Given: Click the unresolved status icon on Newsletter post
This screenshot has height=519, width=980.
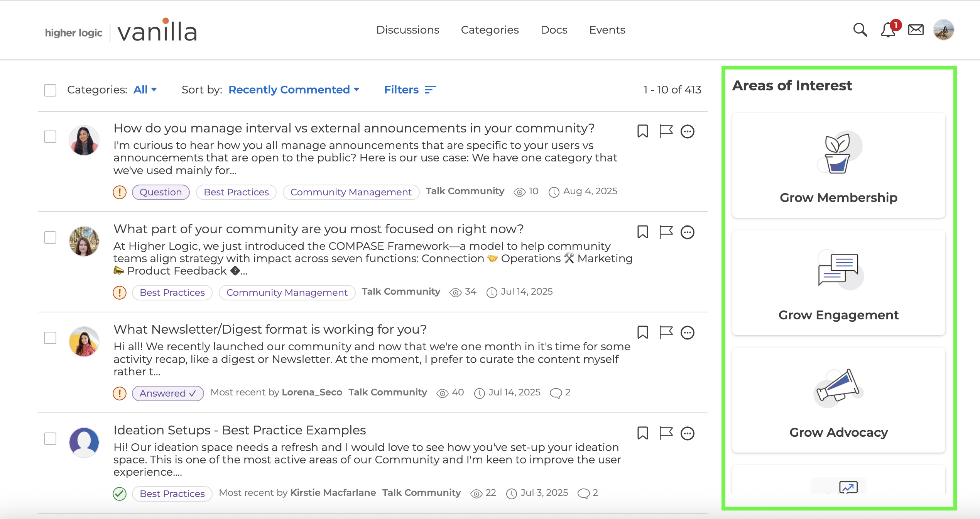Looking at the screenshot, I should tap(120, 393).
